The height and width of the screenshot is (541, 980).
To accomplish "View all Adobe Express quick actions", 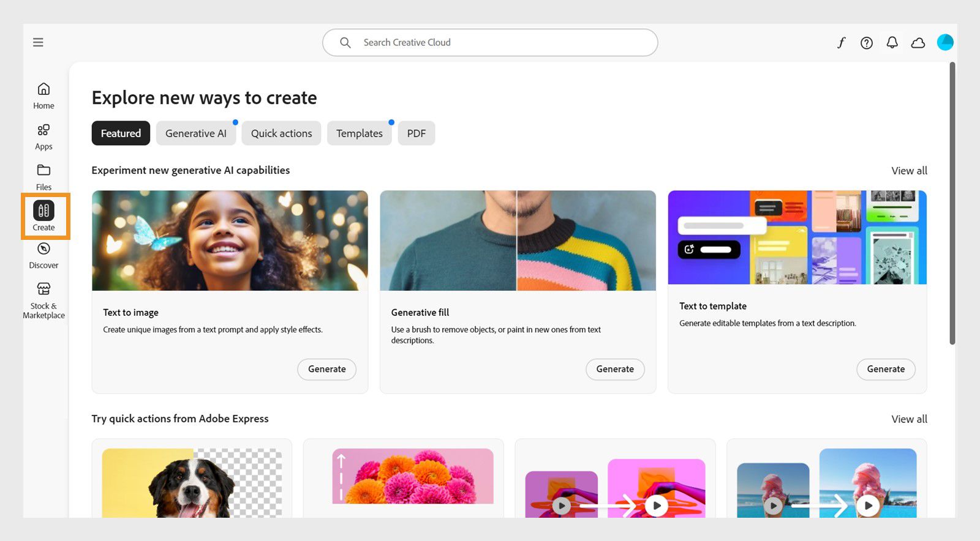I will coord(909,419).
